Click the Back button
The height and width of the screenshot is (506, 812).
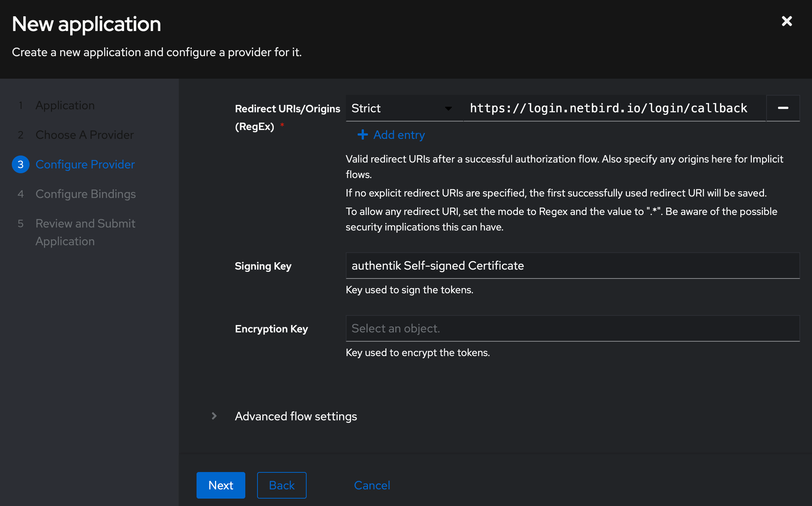[281, 485]
